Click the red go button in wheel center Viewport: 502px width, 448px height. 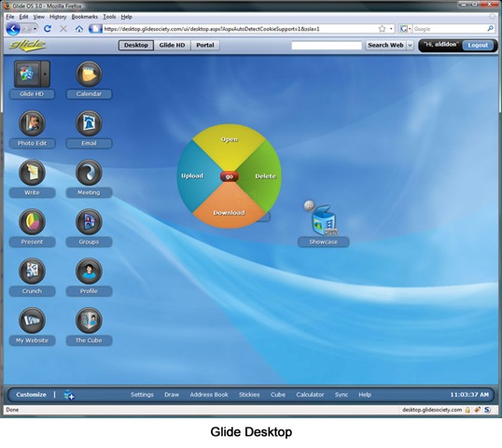[230, 176]
